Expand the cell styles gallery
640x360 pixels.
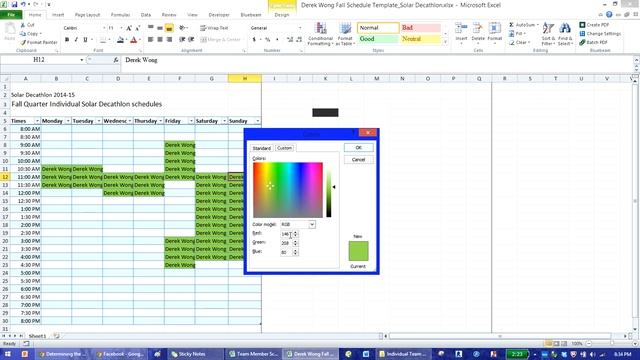click(446, 42)
